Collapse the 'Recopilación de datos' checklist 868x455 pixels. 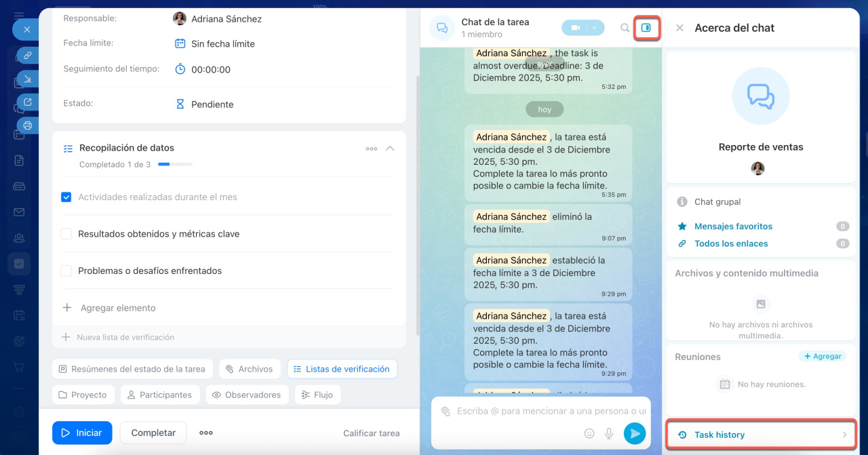pos(390,149)
